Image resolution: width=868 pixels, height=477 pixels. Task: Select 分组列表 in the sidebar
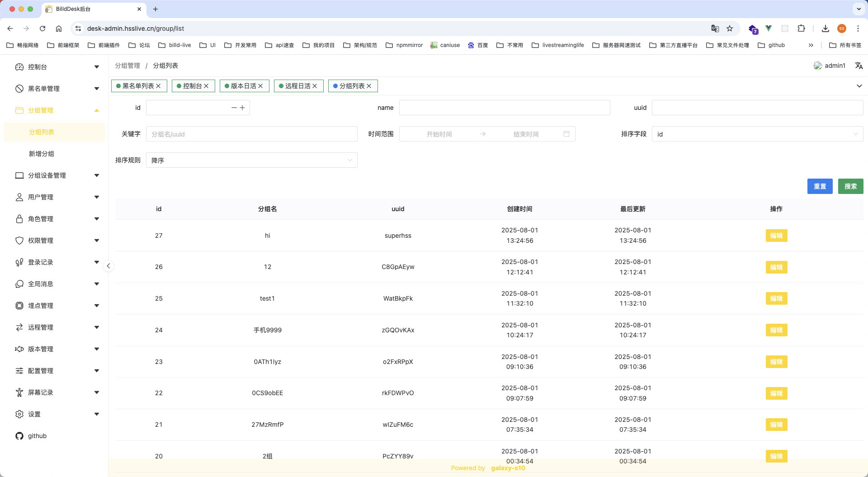[x=54, y=132]
